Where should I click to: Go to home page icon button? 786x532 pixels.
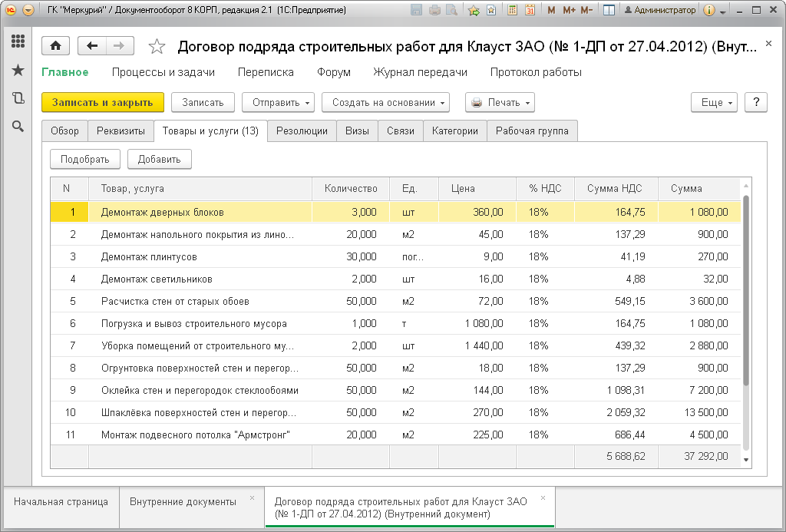pos(55,46)
